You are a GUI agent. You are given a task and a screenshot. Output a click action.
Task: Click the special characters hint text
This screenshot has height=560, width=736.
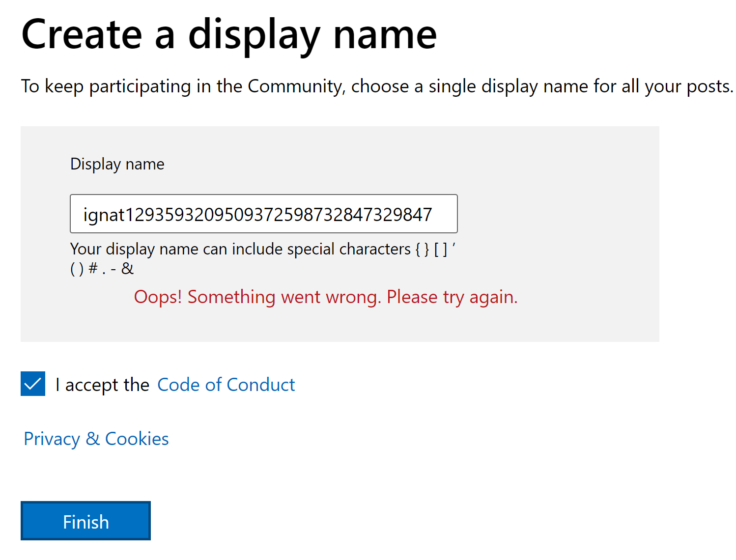click(x=263, y=258)
